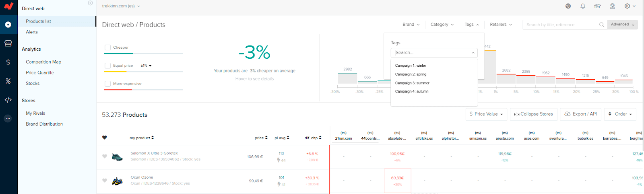
Task: Click the Netrivals logo icon
Action: (8, 6)
